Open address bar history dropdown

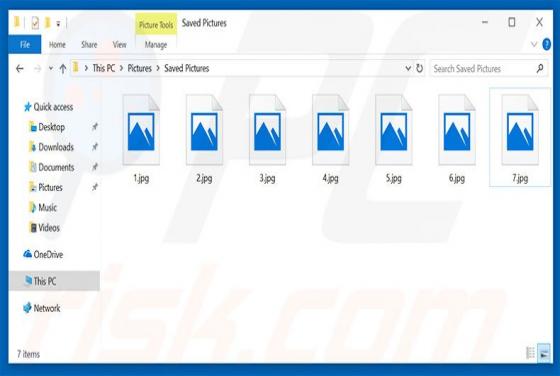[x=408, y=68]
